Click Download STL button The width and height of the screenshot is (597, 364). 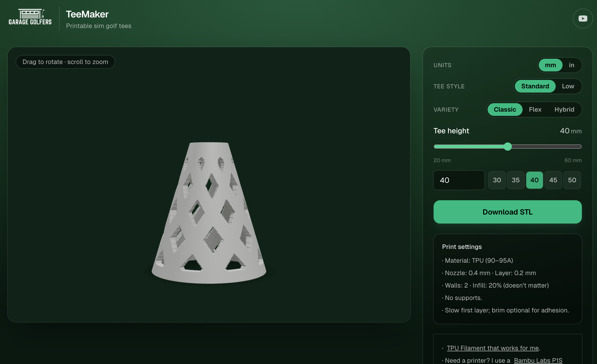(507, 212)
